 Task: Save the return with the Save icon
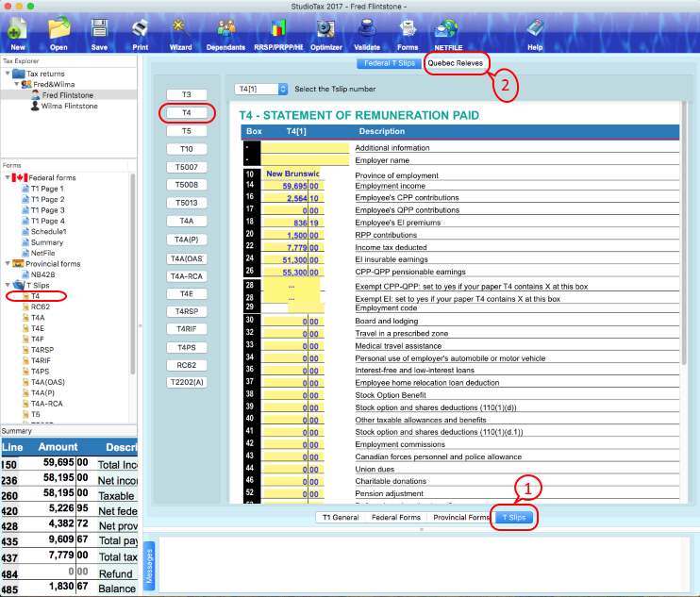coord(99,34)
